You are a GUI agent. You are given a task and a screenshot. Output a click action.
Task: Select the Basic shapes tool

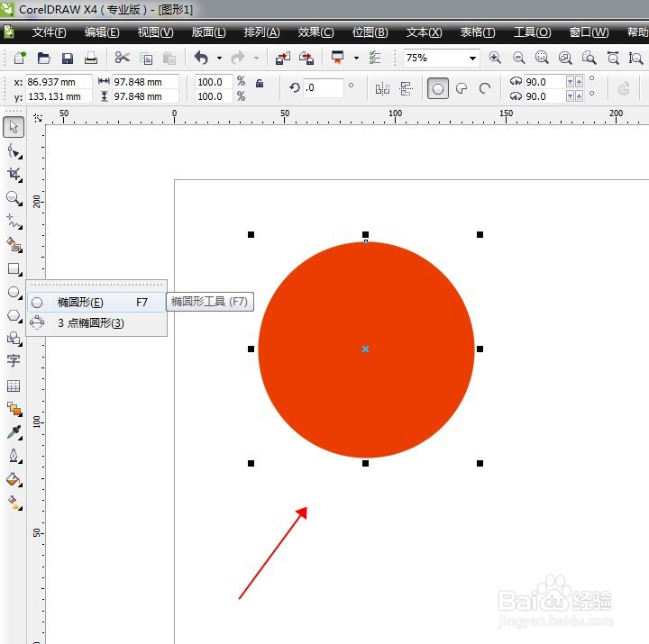coord(14,339)
